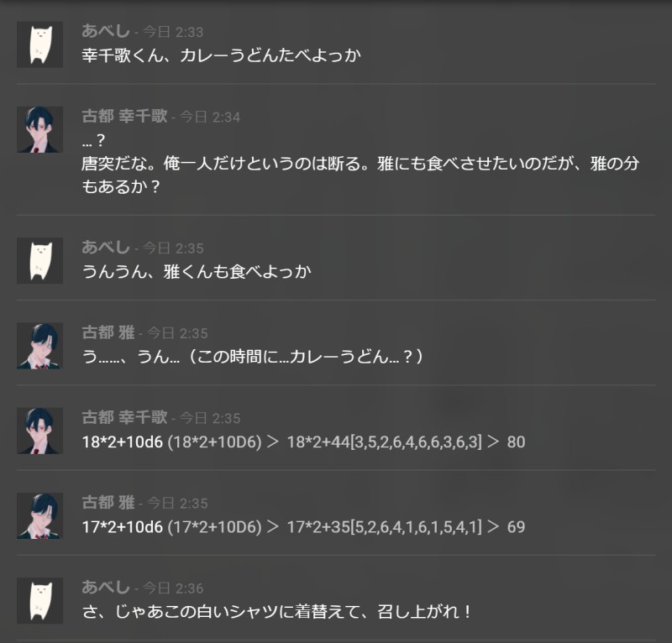
Task: Select sender name 古都 幸千歌 at 2:34
Action: 124,116
